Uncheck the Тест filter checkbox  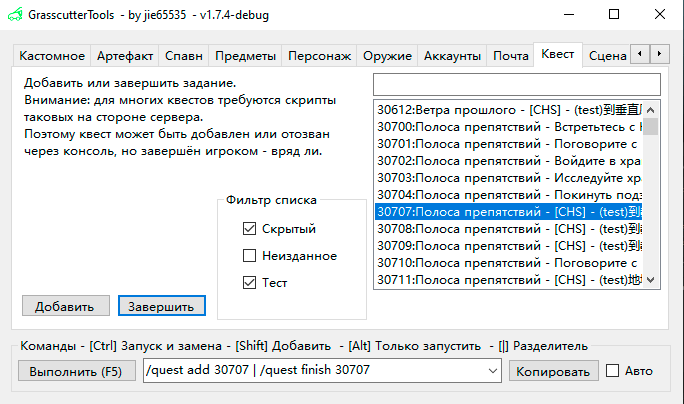tap(250, 283)
